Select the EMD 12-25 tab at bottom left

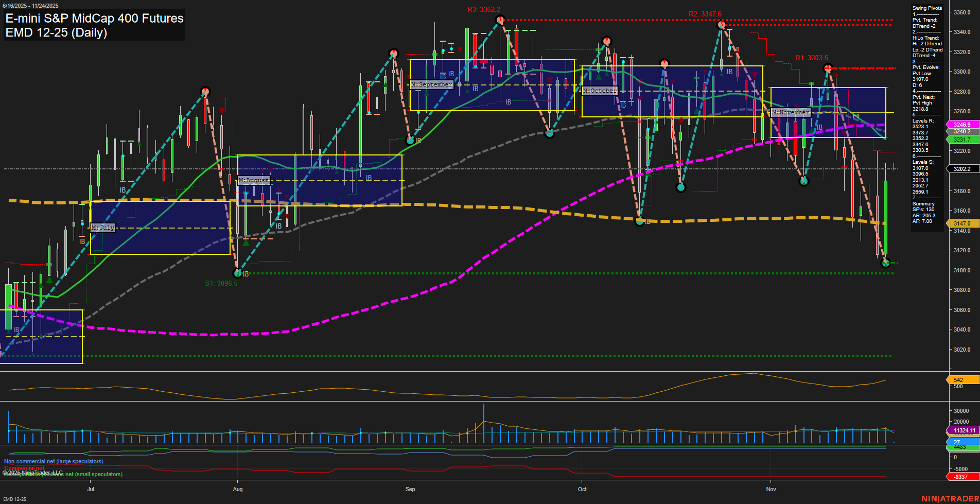pos(14,499)
